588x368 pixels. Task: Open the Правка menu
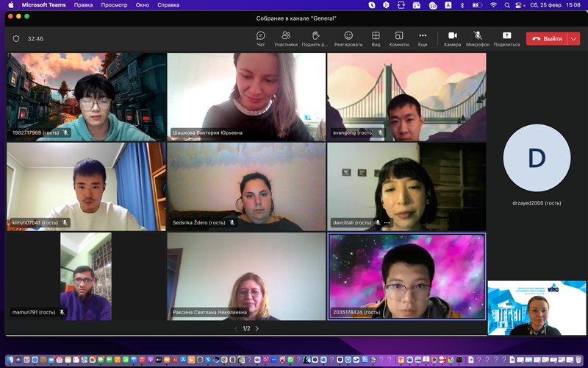(x=83, y=5)
